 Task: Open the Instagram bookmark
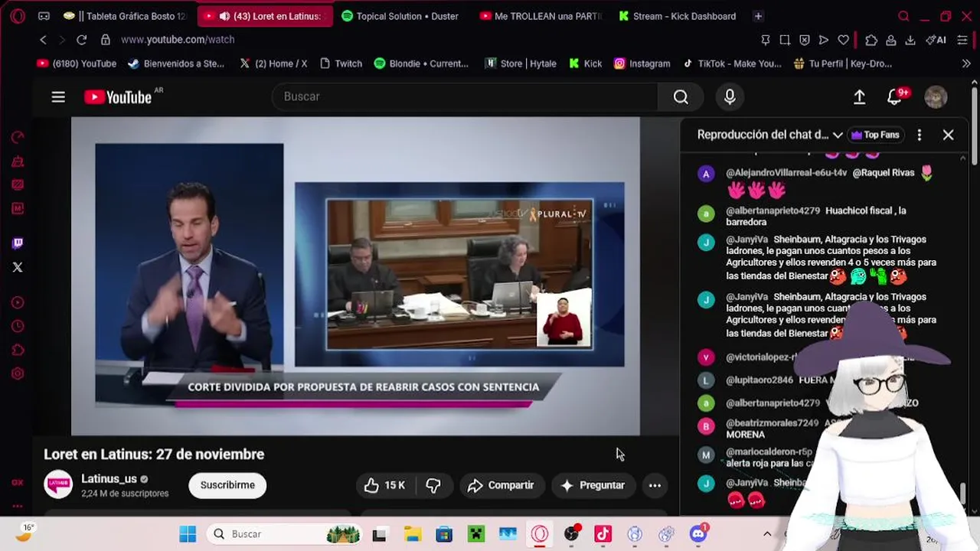point(642,64)
